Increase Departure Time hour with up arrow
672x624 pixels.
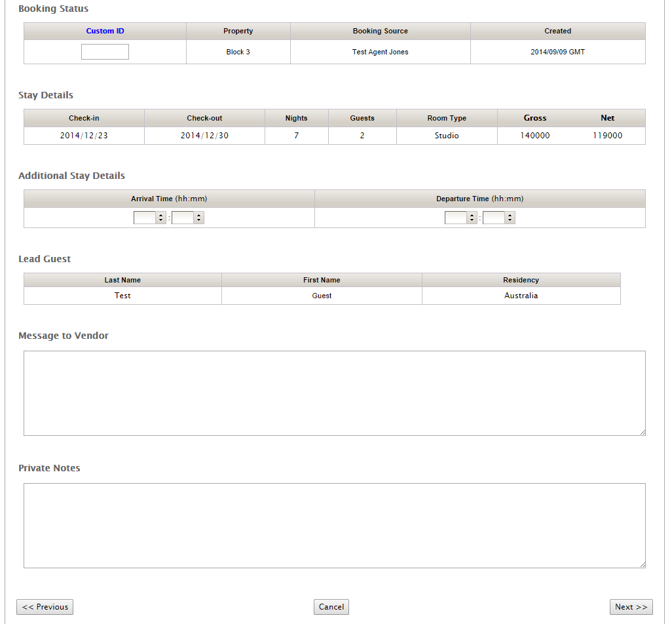(x=472, y=215)
